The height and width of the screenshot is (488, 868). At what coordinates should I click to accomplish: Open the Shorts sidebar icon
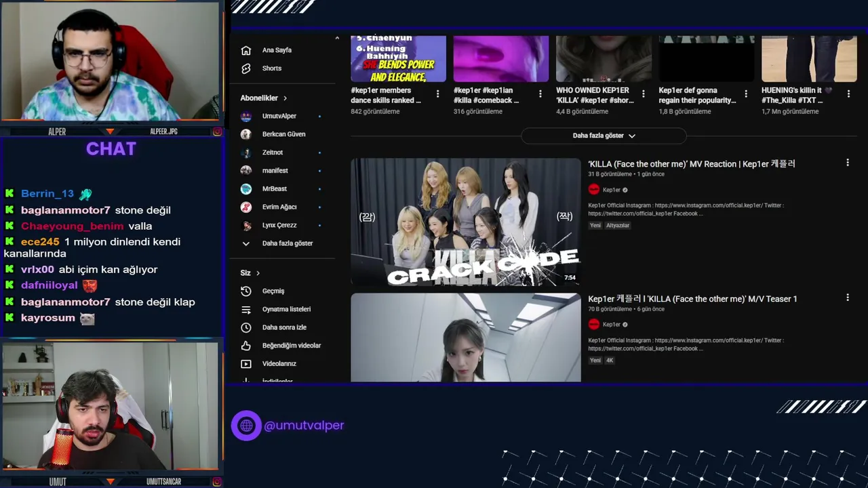pyautogui.click(x=246, y=68)
